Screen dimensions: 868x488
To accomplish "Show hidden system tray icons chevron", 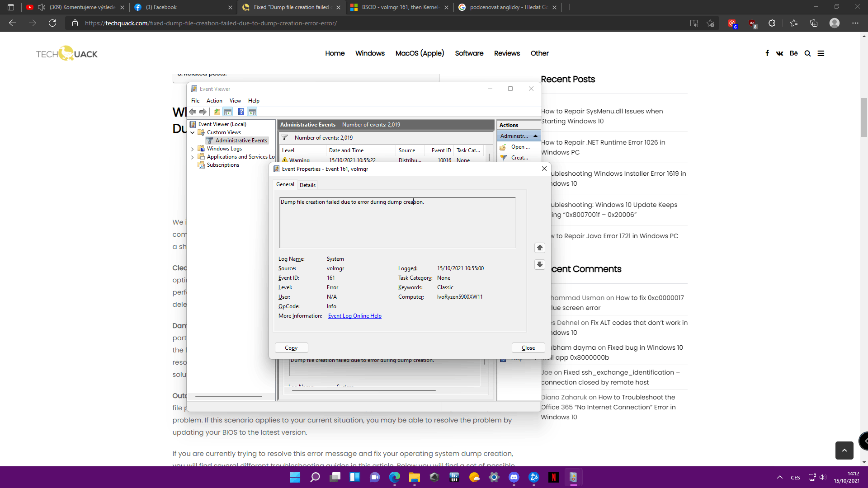I will tap(780, 477).
